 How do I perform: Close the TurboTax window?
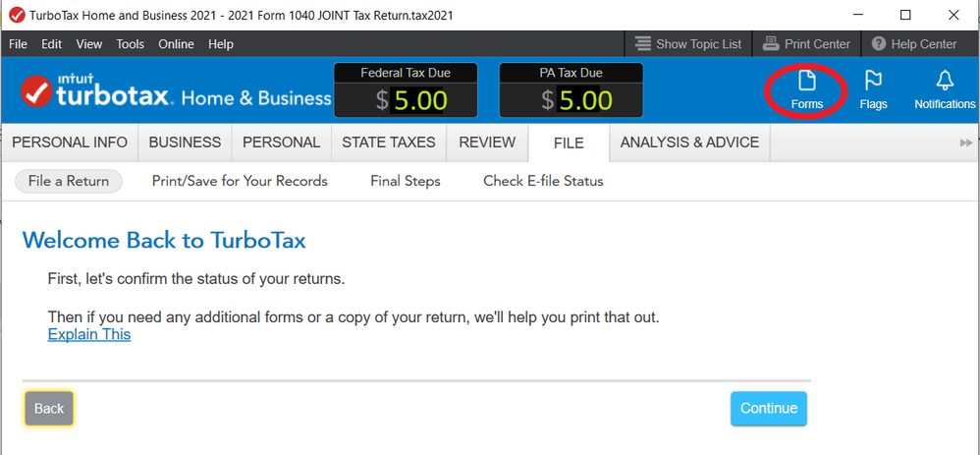[x=953, y=15]
